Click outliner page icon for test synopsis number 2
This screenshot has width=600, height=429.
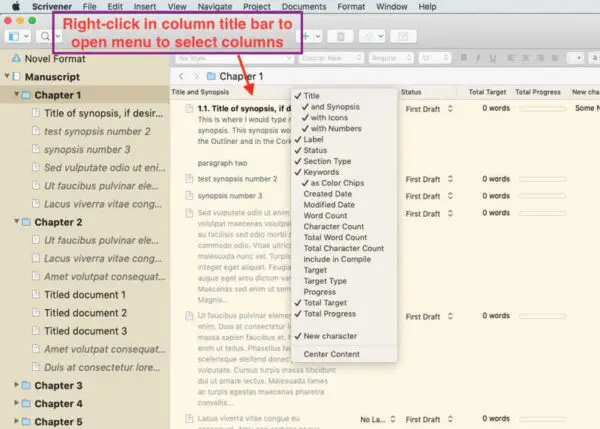click(x=189, y=178)
